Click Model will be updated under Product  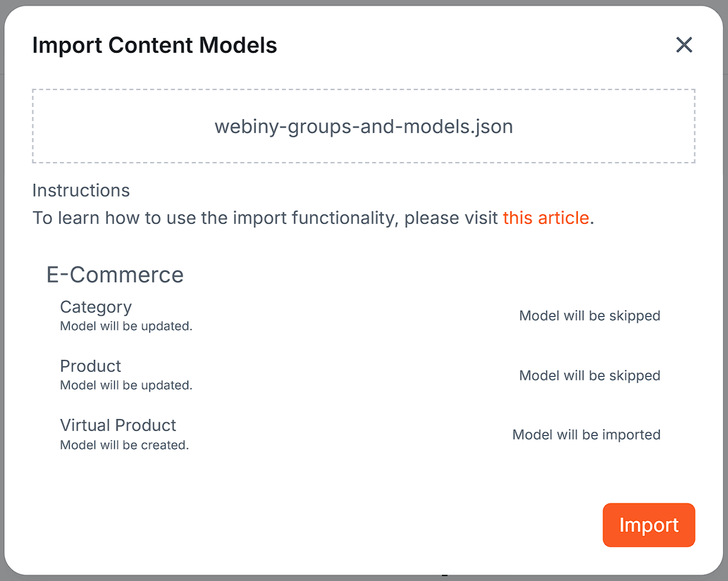(x=126, y=385)
